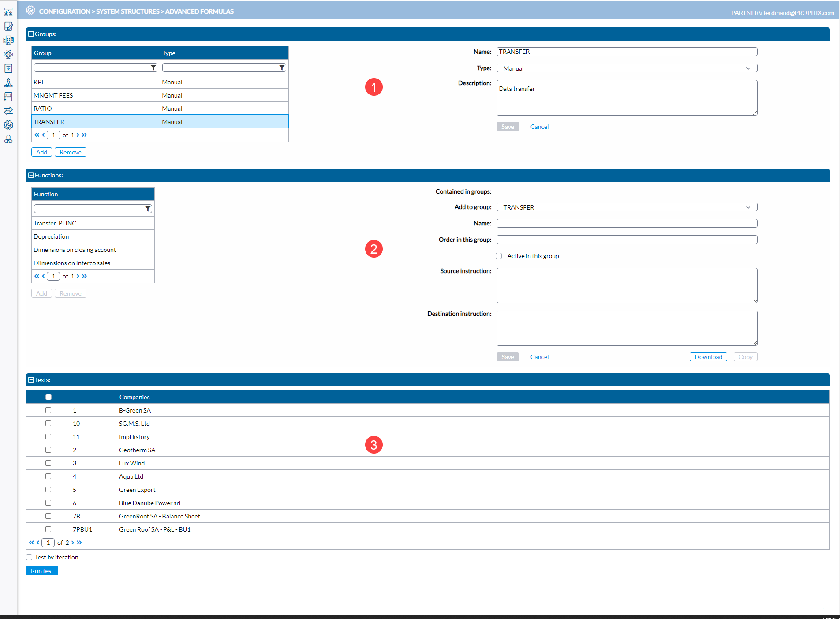This screenshot has height=619, width=840.
Task: Click the filter icon in Type column
Action: click(x=282, y=68)
